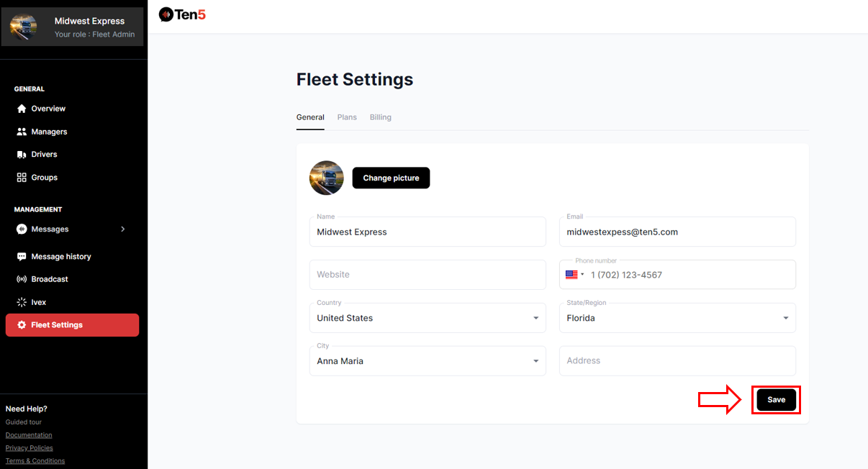868x469 pixels.
Task: Click into the Website input field
Action: point(428,275)
